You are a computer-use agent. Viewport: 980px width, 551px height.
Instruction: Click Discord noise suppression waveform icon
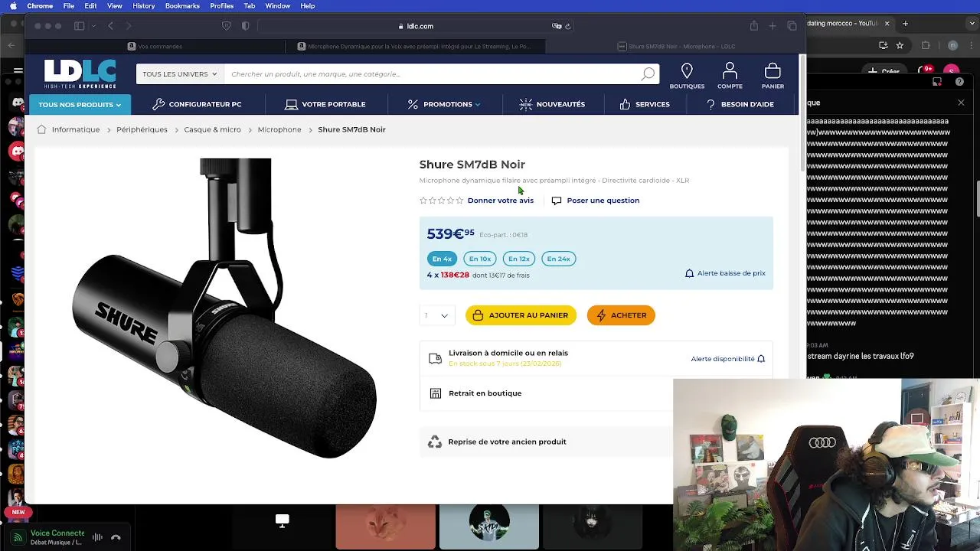97,537
